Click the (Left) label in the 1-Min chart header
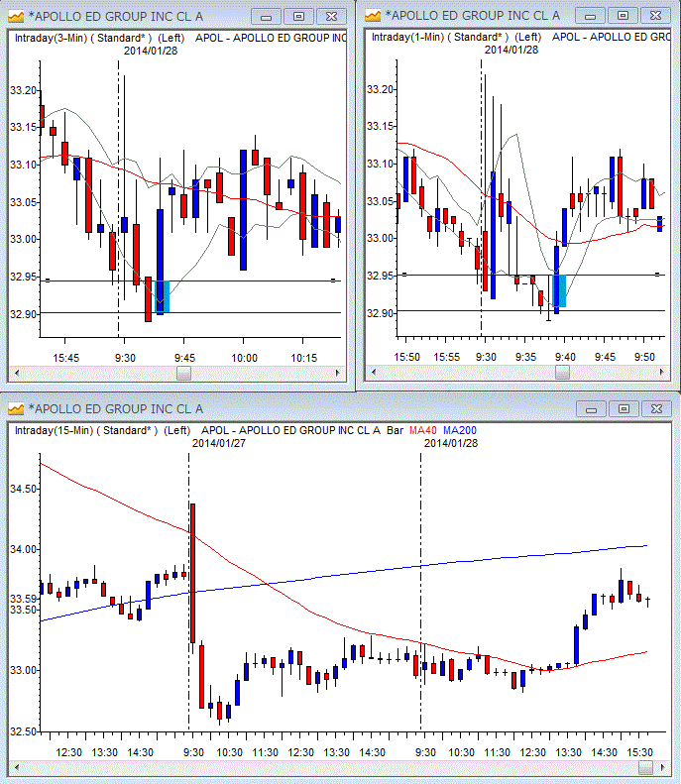 coord(528,37)
